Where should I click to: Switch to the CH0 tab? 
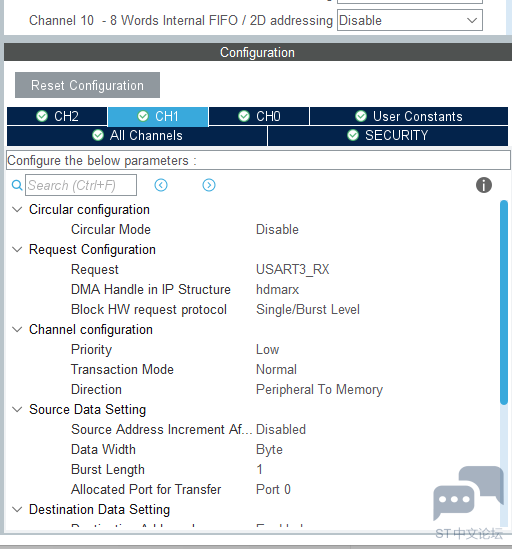pos(259,116)
